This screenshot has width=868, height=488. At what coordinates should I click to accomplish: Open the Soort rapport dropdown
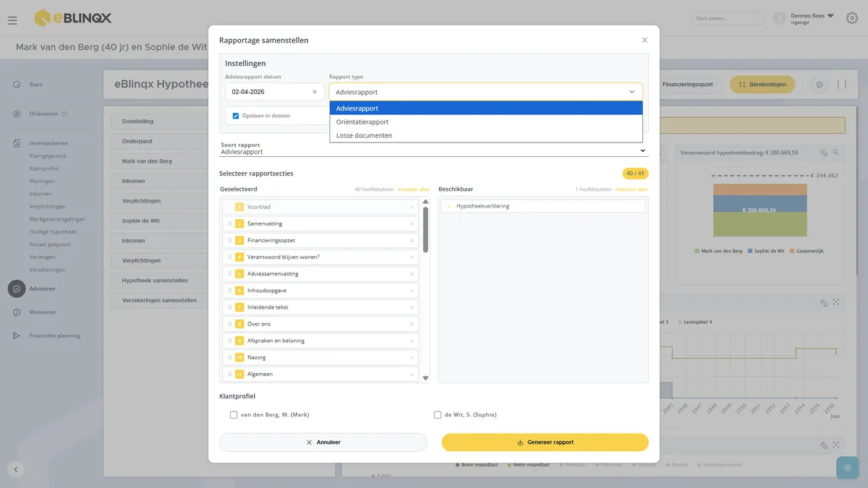pos(434,152)
